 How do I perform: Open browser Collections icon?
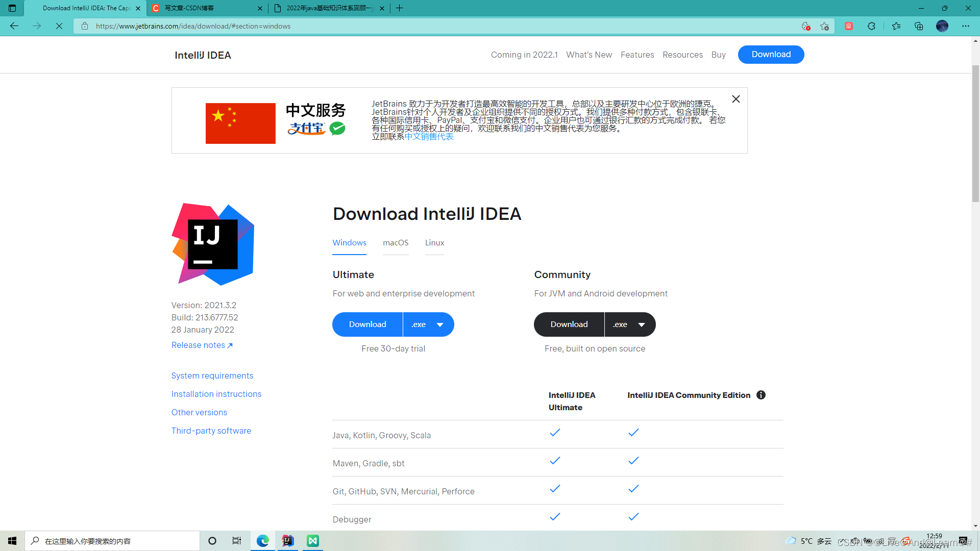[x=919, y=26]
